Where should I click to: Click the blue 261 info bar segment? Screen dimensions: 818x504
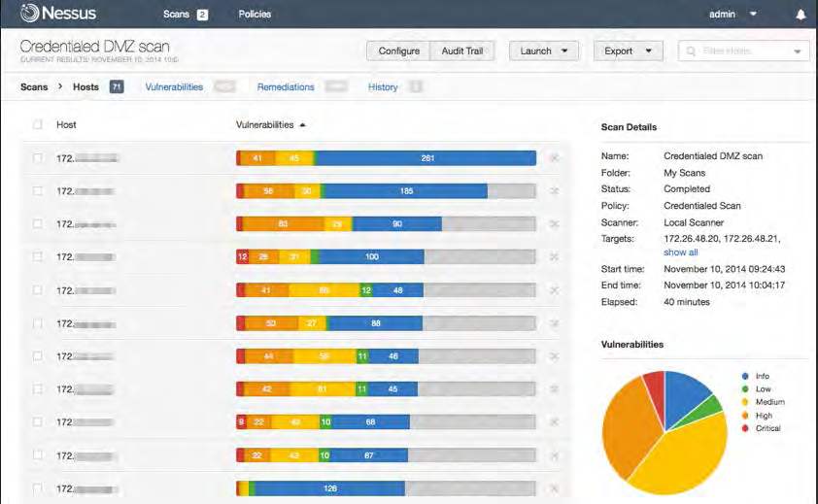426,158
